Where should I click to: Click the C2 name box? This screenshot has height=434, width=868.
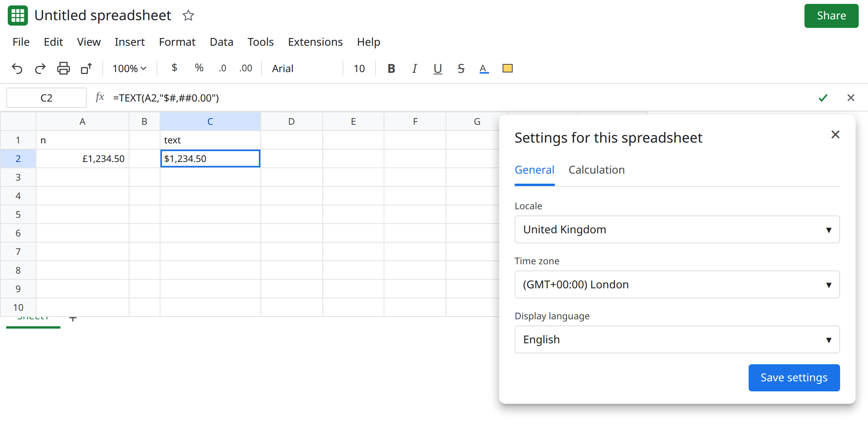coord(46,98)
